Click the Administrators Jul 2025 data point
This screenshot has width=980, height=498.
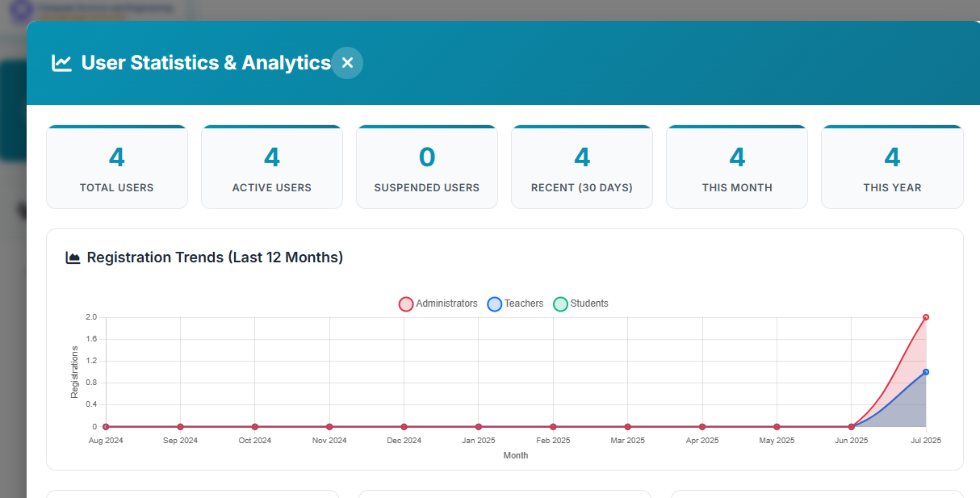(926, 317)
